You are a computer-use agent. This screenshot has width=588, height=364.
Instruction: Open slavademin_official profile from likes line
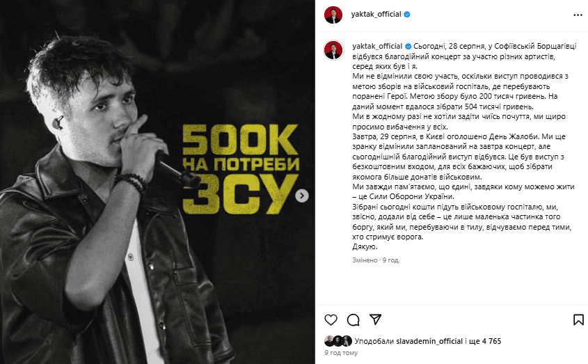coord(429,341)
